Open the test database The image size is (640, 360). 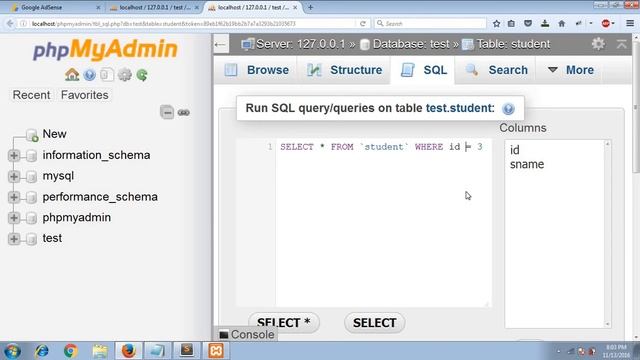point(52,238)
